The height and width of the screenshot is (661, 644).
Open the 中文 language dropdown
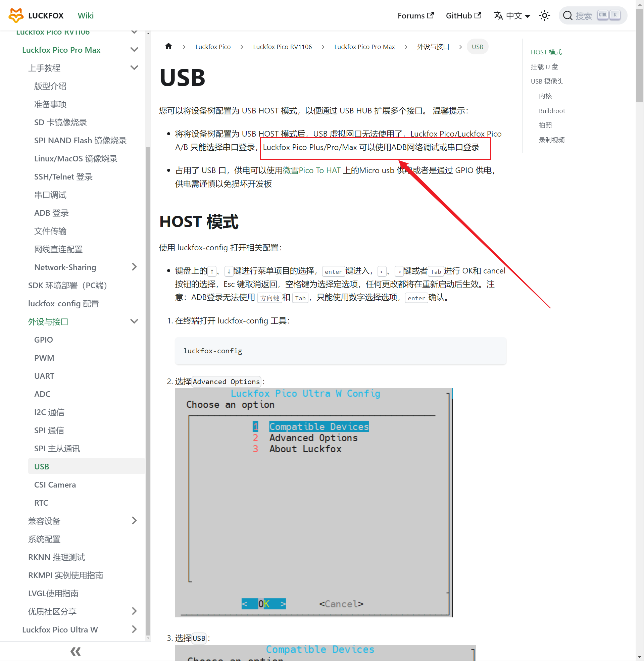(x=512, y=15)
